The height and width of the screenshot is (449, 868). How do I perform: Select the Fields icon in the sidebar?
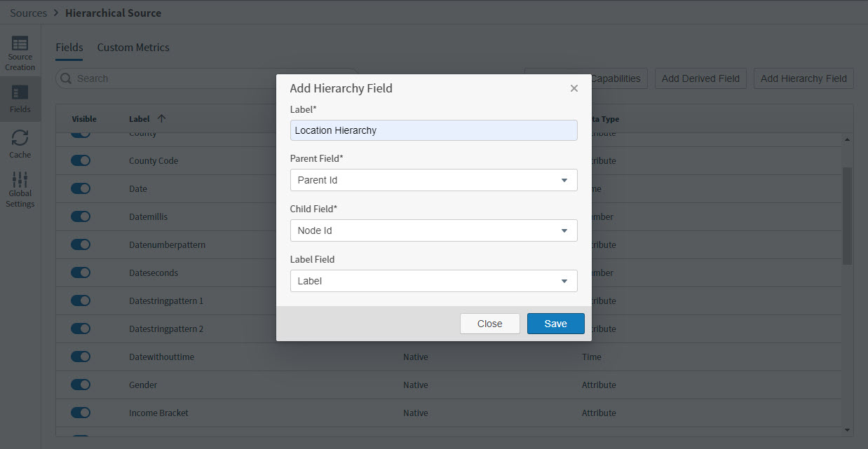(x=20, y=98)
